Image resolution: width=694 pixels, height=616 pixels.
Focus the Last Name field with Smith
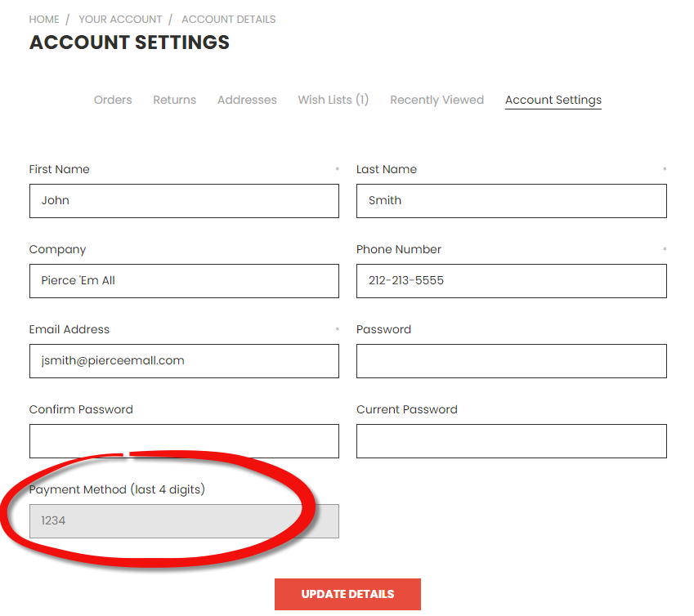tap(511, 201)
